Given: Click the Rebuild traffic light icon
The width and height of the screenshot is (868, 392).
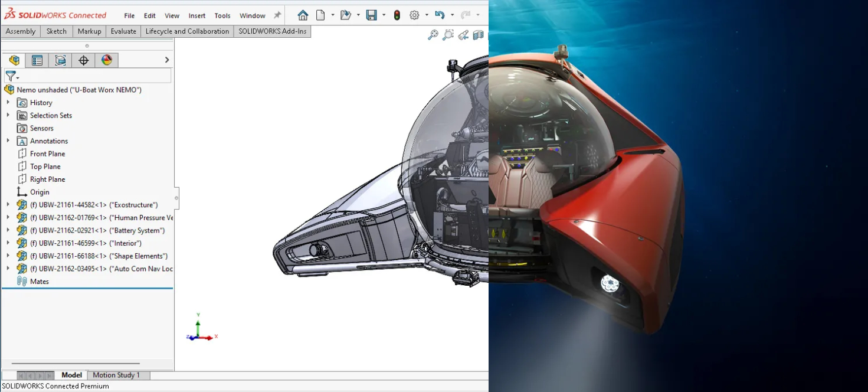Looking at the screenshot, I should pos(397,15).
